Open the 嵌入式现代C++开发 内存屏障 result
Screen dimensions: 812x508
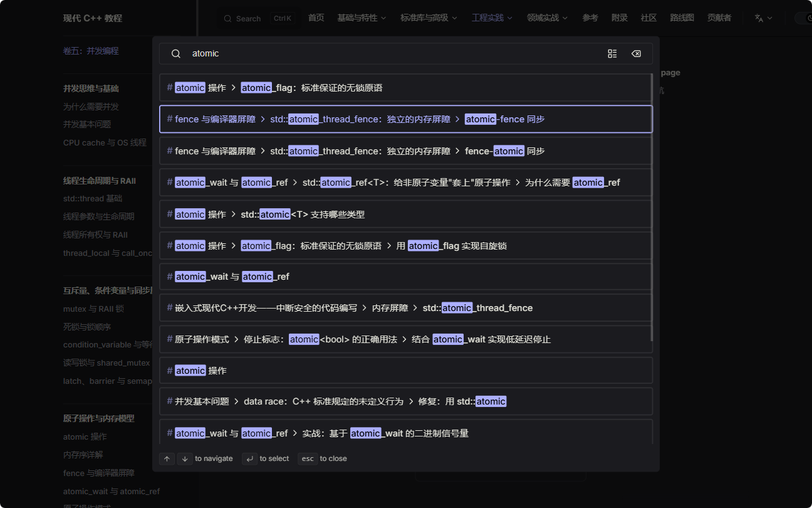point(405,308)
